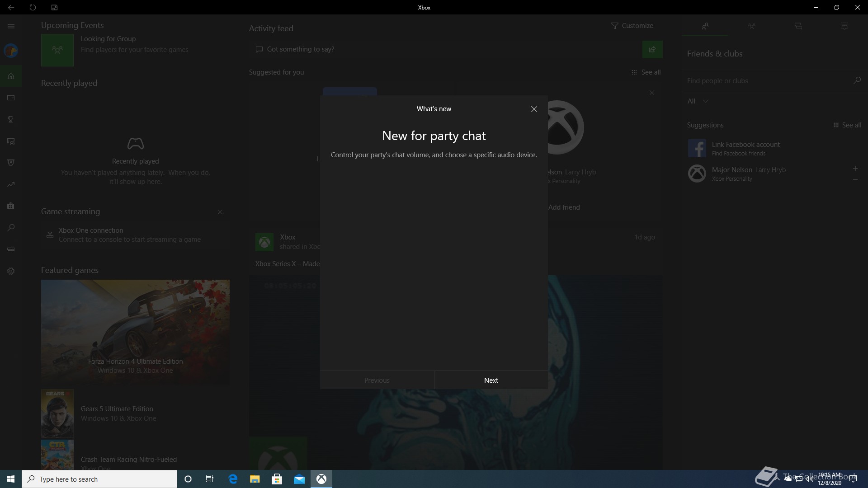Open My games sidebar icon

pyautogui.click(x=11, y=98)
